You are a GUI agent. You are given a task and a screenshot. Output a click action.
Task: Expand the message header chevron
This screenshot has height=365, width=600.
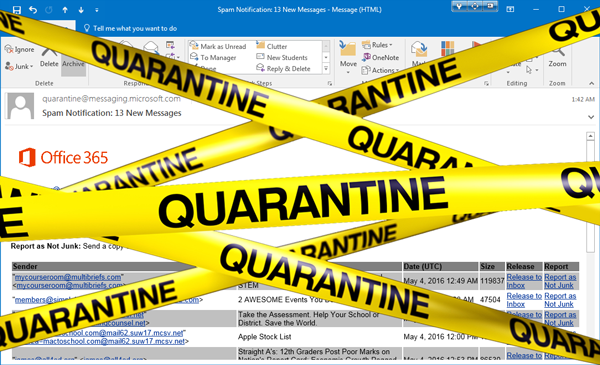click(591, 117)
